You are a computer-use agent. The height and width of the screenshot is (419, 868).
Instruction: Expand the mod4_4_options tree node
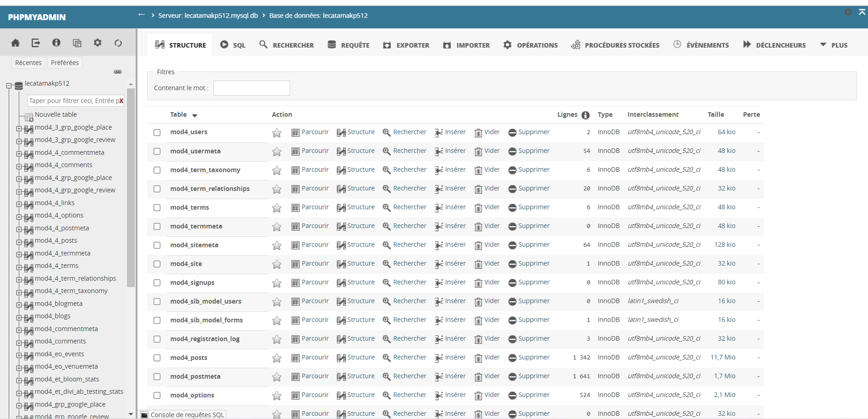[19, 216]
